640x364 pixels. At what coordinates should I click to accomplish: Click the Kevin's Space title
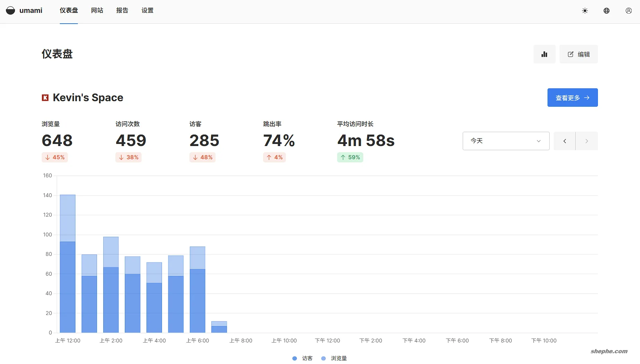[x=88, y=98]
